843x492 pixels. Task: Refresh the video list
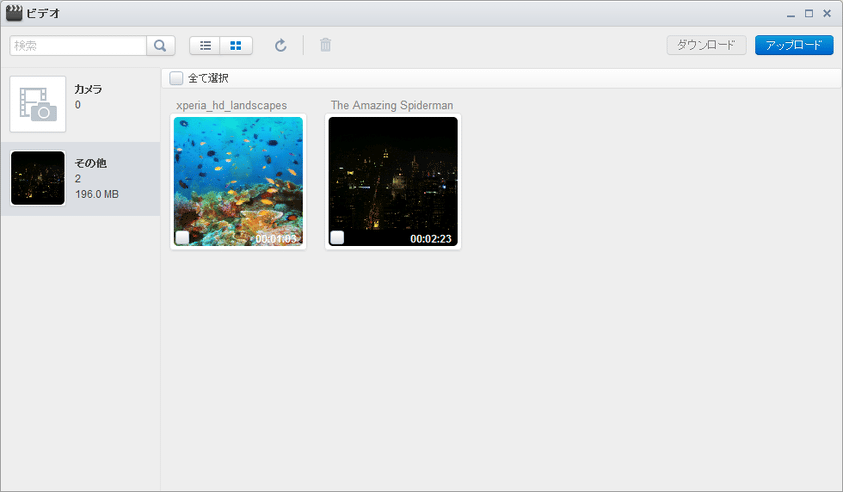coord(281,45)
